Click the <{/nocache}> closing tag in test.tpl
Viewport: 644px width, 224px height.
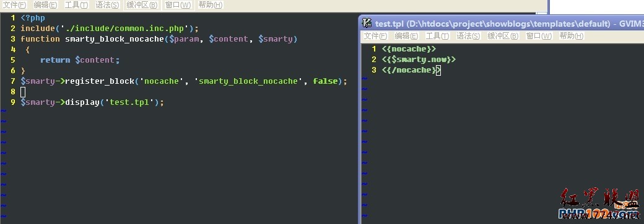[411, 70]
